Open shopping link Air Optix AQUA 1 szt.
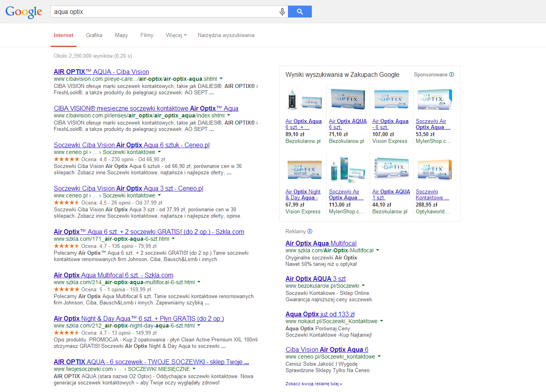This screenshot has width=546, height=392. [391, 195]
